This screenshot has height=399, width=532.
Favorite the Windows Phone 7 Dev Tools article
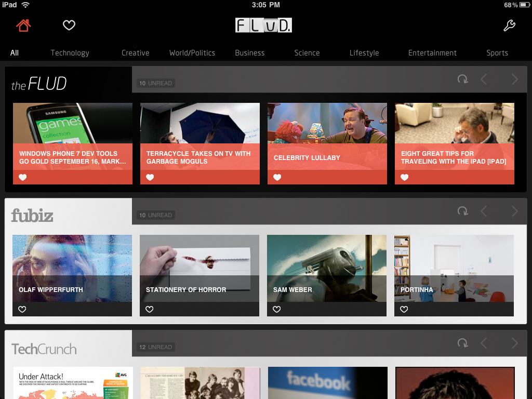coord(23,177)
